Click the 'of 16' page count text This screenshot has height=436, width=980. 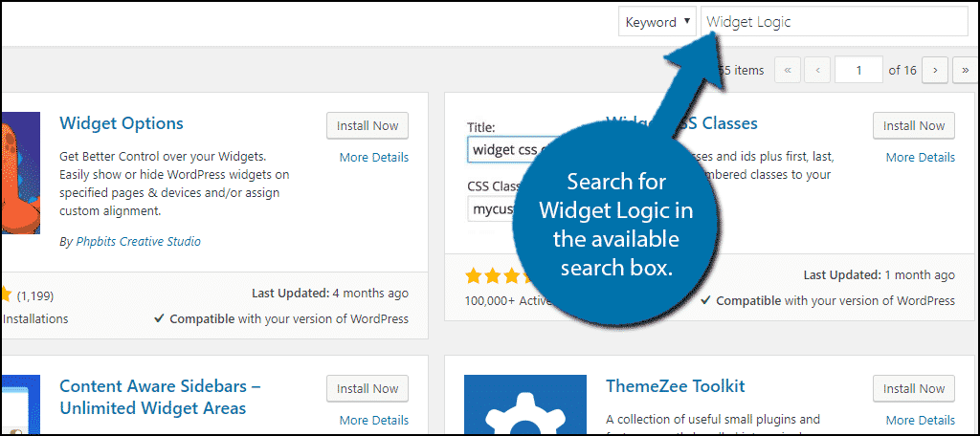pos(902,71)
